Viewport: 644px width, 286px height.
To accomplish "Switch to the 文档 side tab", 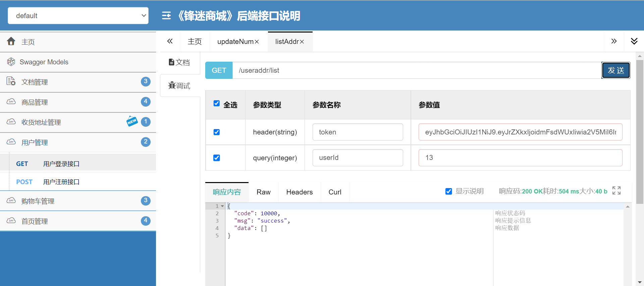I will [180, 62].
